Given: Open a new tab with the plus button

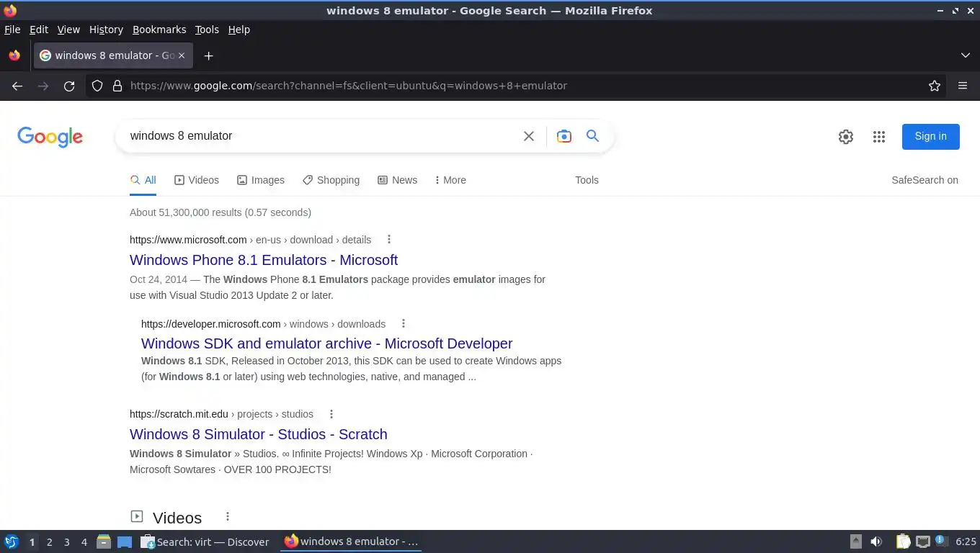Looking at the screenshot, I should coord(208,55).
